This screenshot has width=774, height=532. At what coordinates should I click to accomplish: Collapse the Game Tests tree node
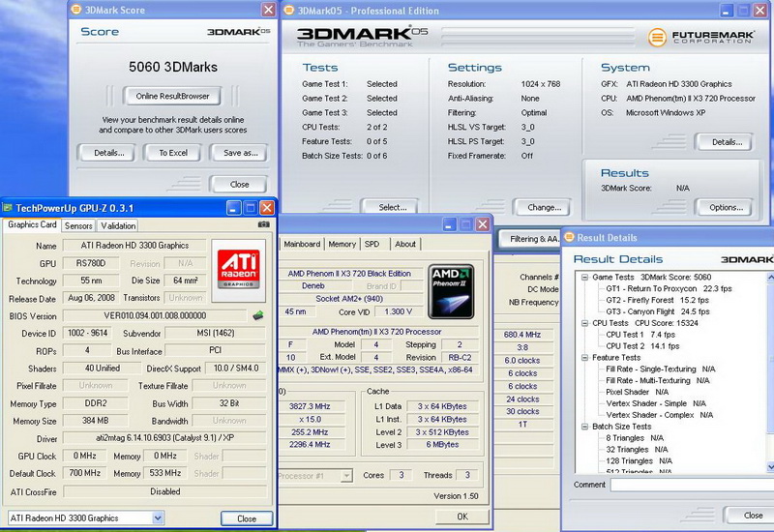584,278
